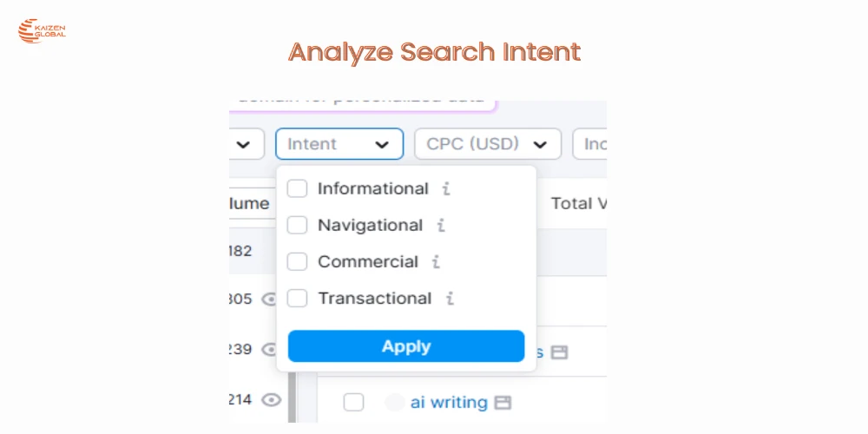The image size is (868, 434).
Task: Click the eye icon in the 214 volume row
Action: coord(272,400)
